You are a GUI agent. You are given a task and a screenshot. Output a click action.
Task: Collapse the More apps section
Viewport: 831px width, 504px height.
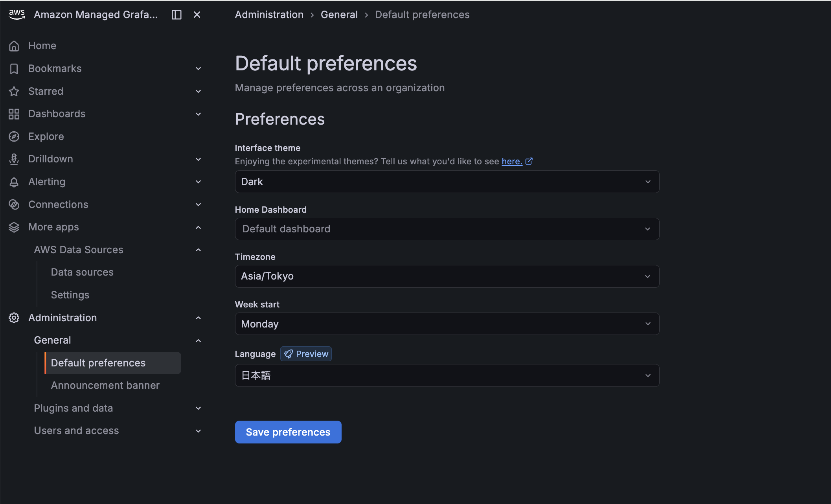tap(199, 227)
